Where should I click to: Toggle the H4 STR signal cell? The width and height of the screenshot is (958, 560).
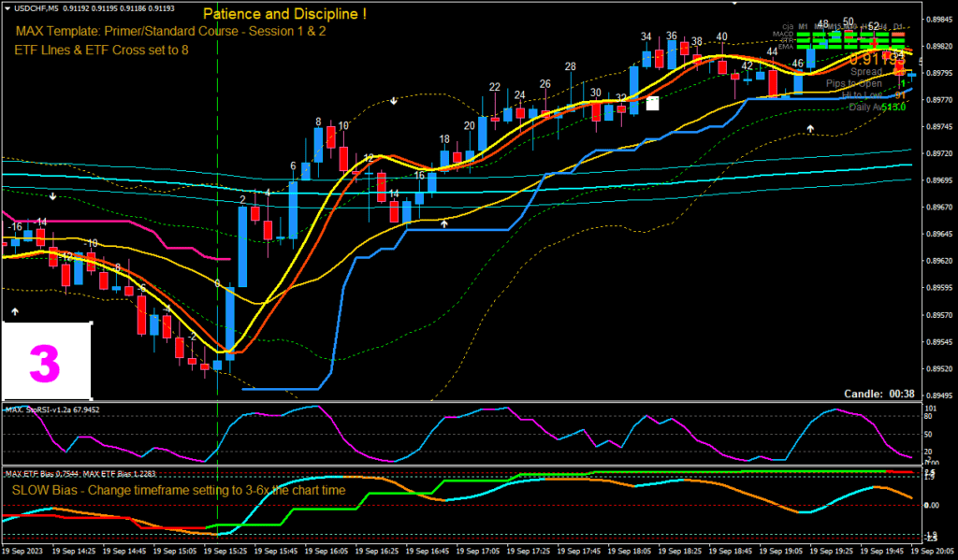[x=880, y=40]
